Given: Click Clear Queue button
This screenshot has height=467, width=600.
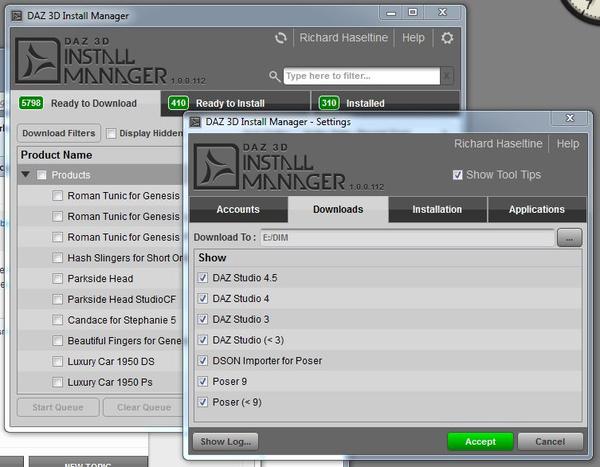Looking at the screenshot, I should 144,407.
